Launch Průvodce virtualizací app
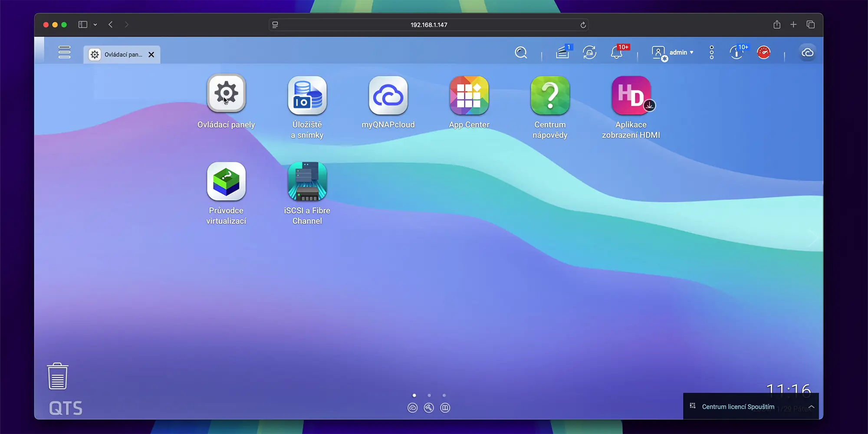868x434 pixels. [226, 181]
